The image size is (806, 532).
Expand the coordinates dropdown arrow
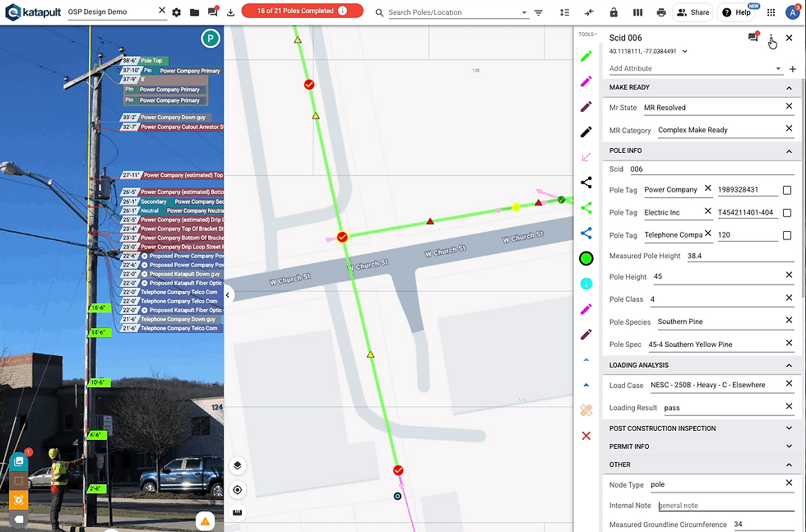684,52
